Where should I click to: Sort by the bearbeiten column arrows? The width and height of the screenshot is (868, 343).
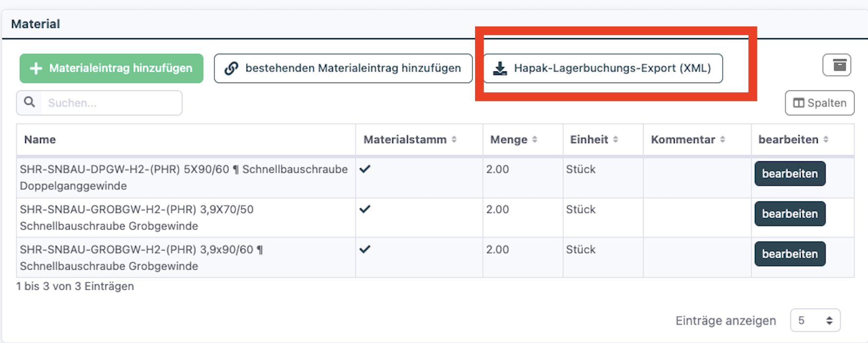pos(826,140)
